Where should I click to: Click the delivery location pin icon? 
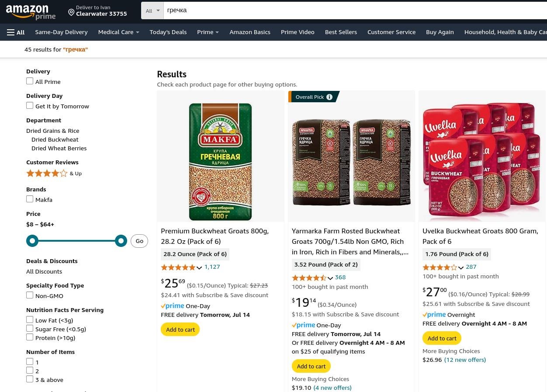coord(71,12)
